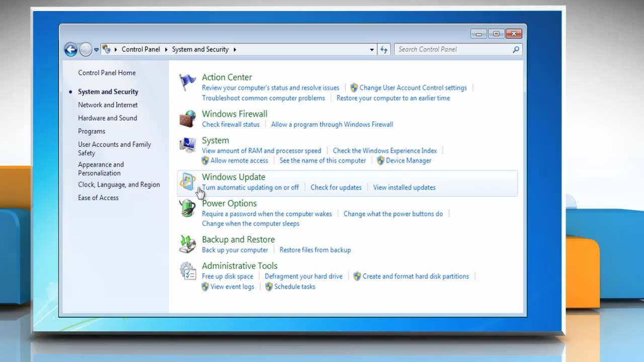
Task: Click the Administrative Tools gear icon
Action: pyautogui.click(x=188, y=270)
